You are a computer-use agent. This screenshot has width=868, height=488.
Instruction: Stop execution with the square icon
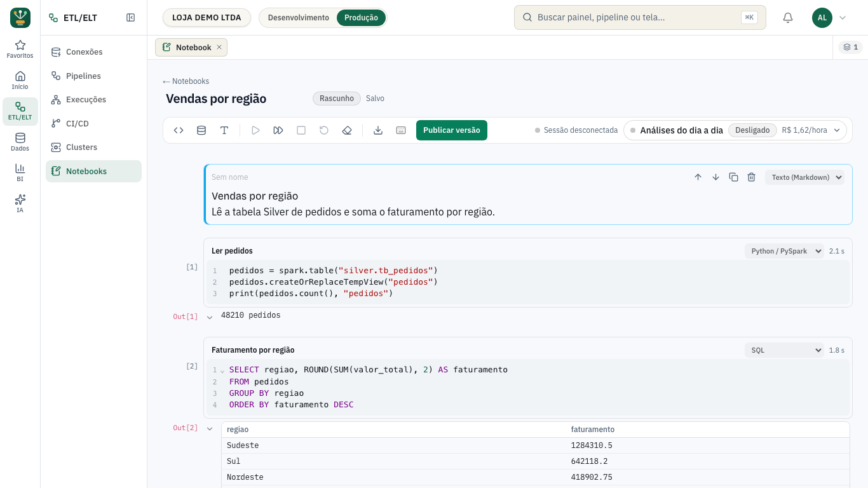coord(301,130)
